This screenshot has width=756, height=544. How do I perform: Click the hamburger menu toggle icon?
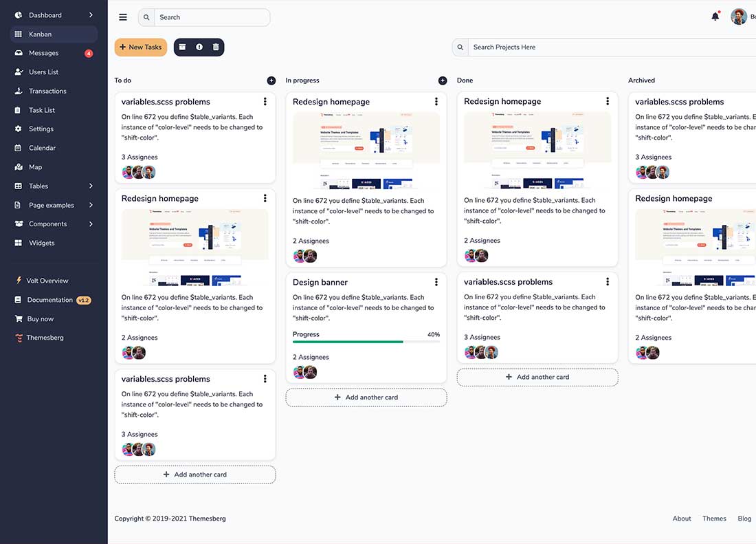[123, 17]
